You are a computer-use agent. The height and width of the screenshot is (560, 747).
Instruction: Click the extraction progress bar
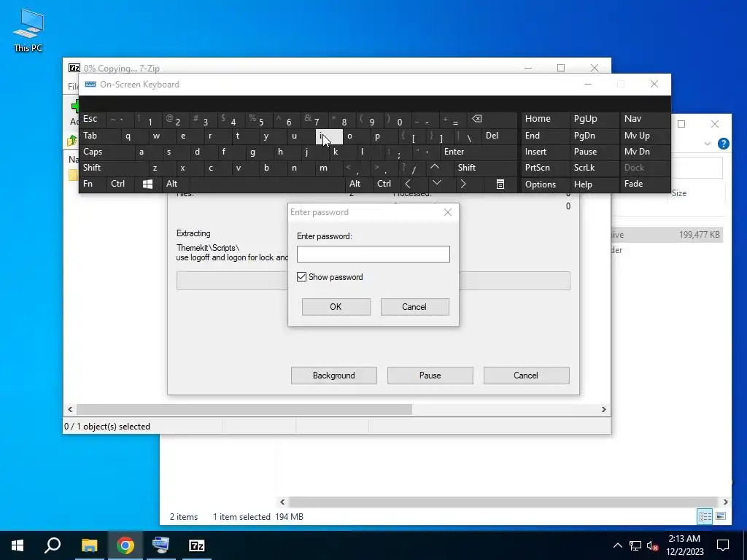(x=373, y=281)
